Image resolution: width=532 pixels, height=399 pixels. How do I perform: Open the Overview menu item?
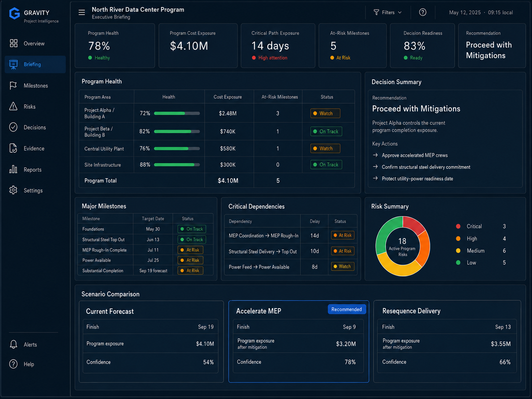click(x=34, y=43)
